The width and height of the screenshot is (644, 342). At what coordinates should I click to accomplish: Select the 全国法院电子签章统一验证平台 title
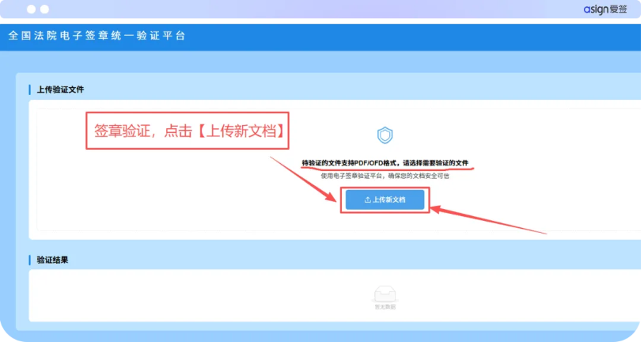pos(97,36)
